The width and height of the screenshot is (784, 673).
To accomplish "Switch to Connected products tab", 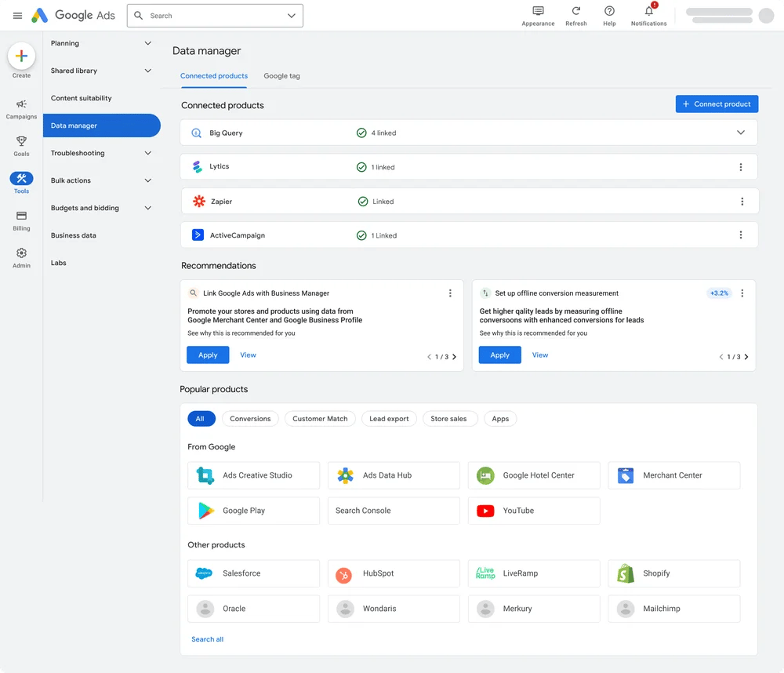I will click(x=214, y=76).
